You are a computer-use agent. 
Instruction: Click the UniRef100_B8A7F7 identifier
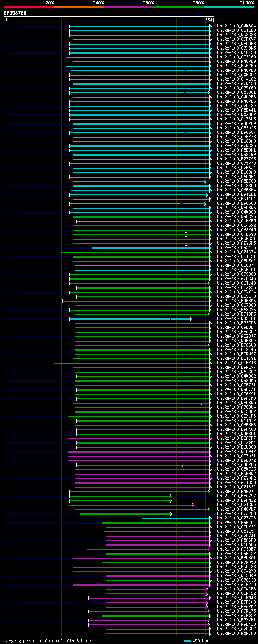coord(236,438)
